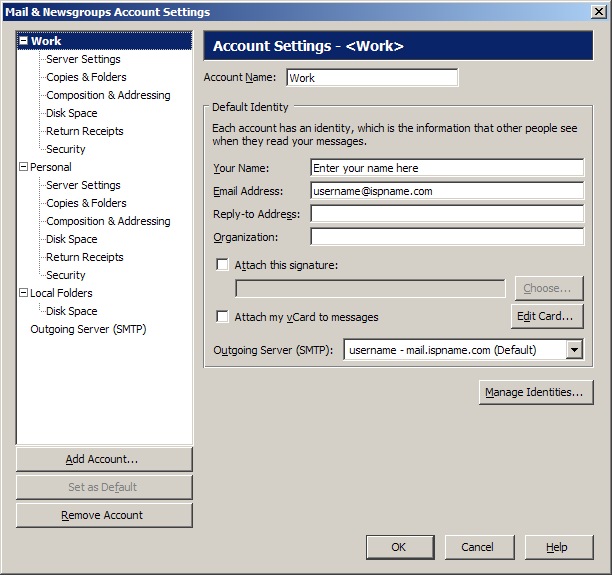Collapse the Local Folders tree node
The width and height of the screenshot is (612, 575).
[23, 294]
